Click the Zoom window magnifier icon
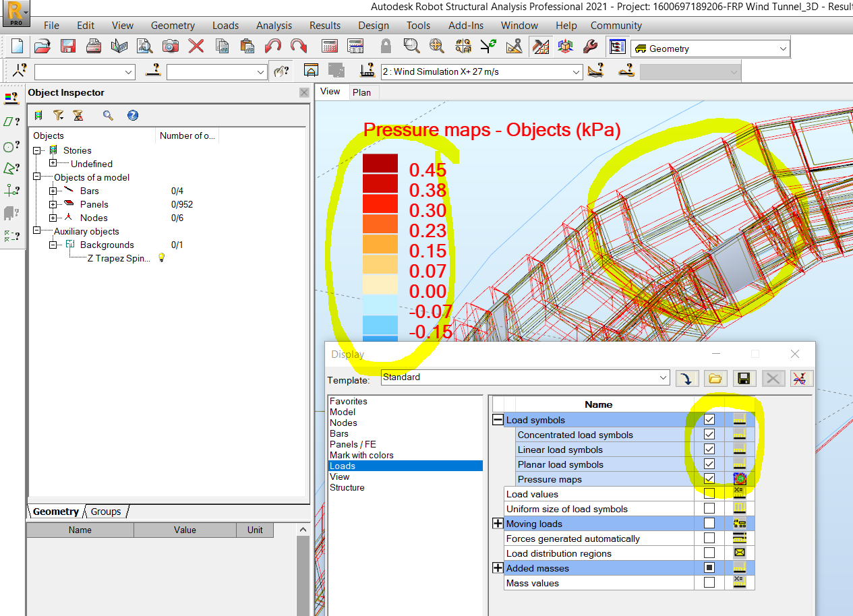 pos(411,47)
